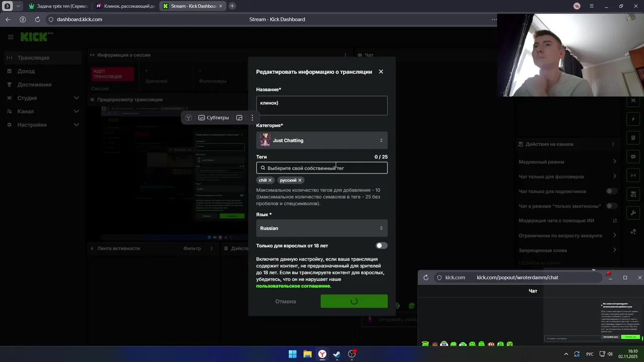Screen dimensions: 644x362
Task: Open Достижения in the sidebar
Action: (x=34, y=84)
